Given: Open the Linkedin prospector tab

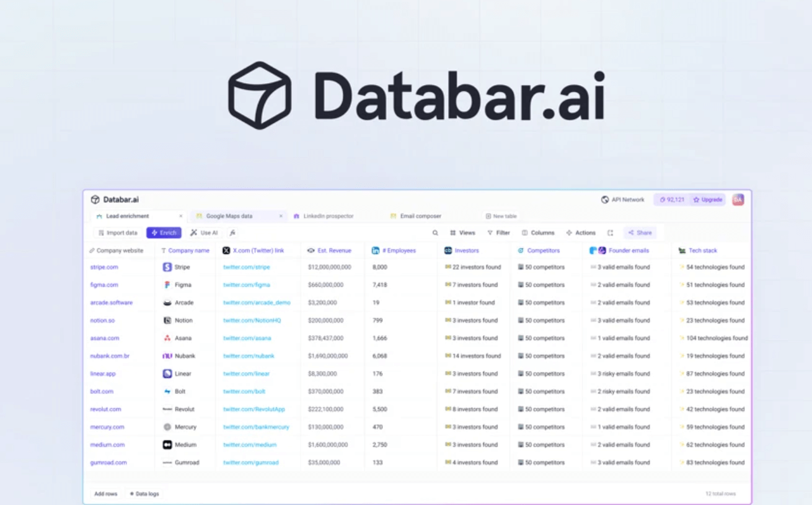Looking at the screenshot, I should [x=323, y=217].
